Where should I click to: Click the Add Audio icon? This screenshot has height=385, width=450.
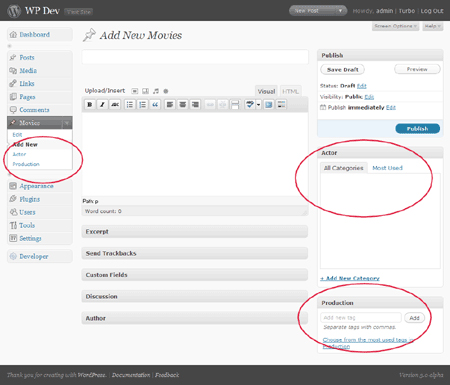point(156,91)
